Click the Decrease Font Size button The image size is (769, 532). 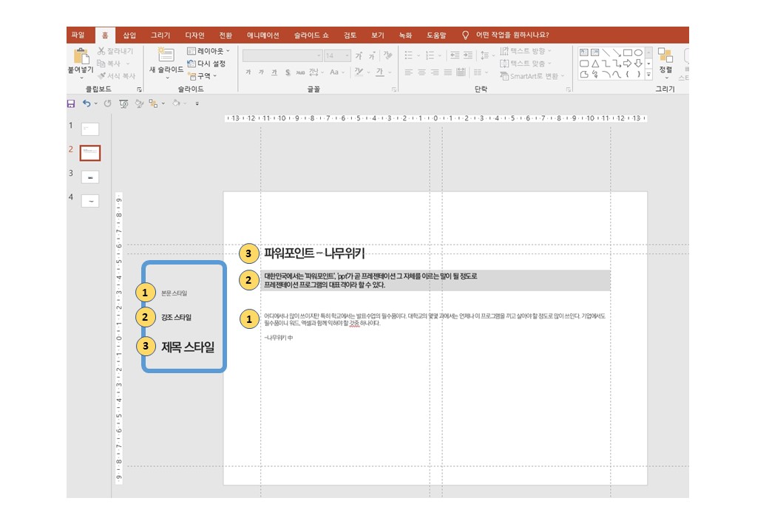coord(372,56)
